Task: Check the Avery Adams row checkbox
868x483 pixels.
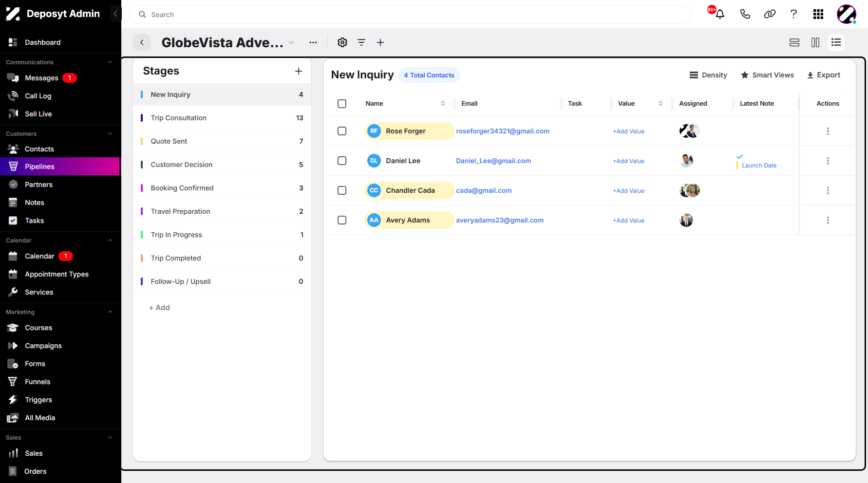Action: 342,220
